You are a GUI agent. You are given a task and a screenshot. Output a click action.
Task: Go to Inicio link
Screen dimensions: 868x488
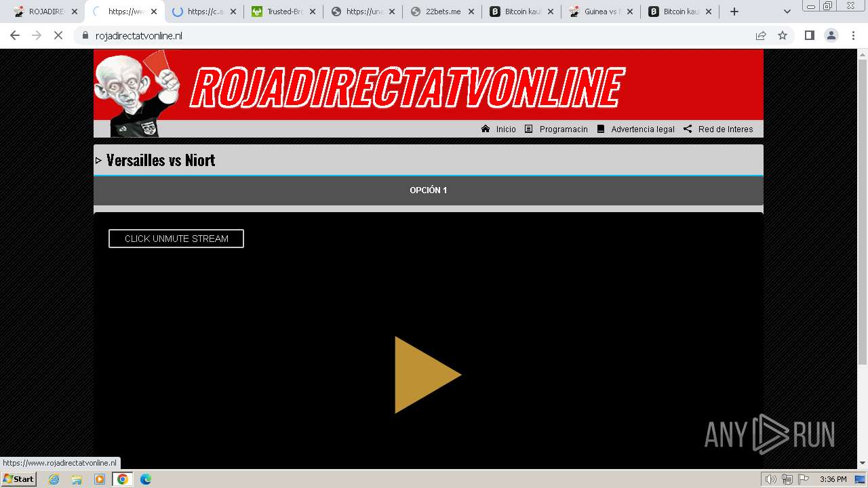[x=506, y=129]
